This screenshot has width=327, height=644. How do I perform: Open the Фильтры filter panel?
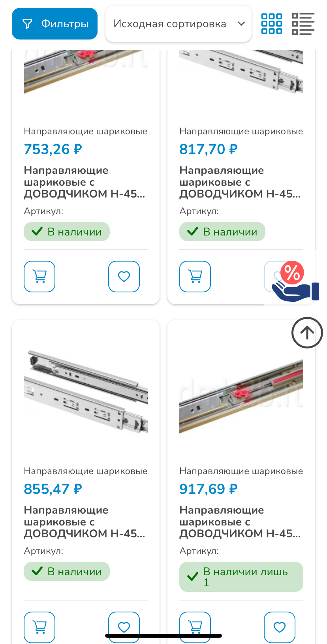54,24
